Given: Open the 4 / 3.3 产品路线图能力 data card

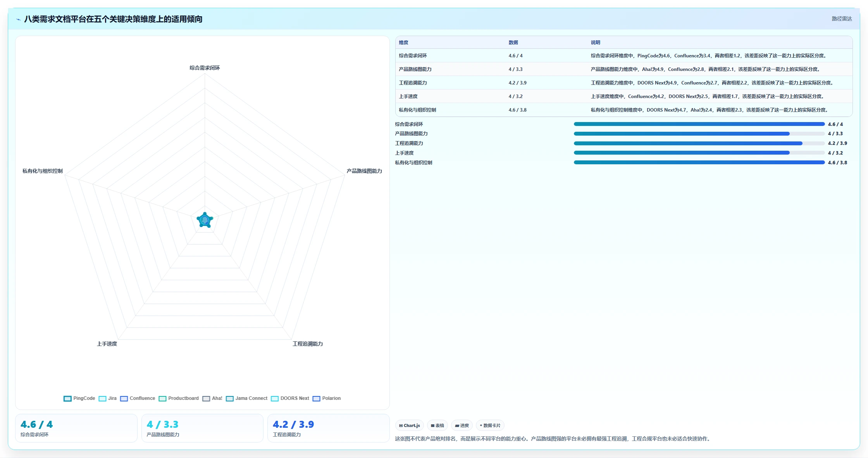Looking at the screenshot, I should click(x=202, y=428).
